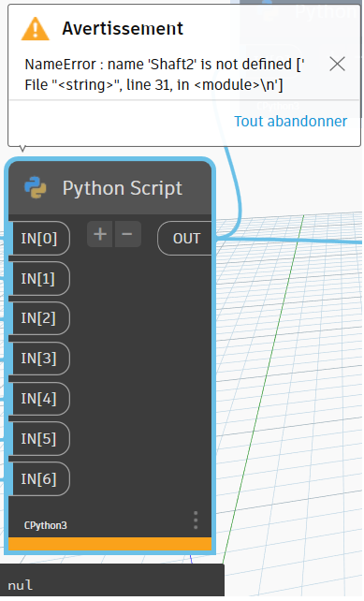
Task: Select the IN[3] input port
Action: pyautogui.click(x=38, y=359)
